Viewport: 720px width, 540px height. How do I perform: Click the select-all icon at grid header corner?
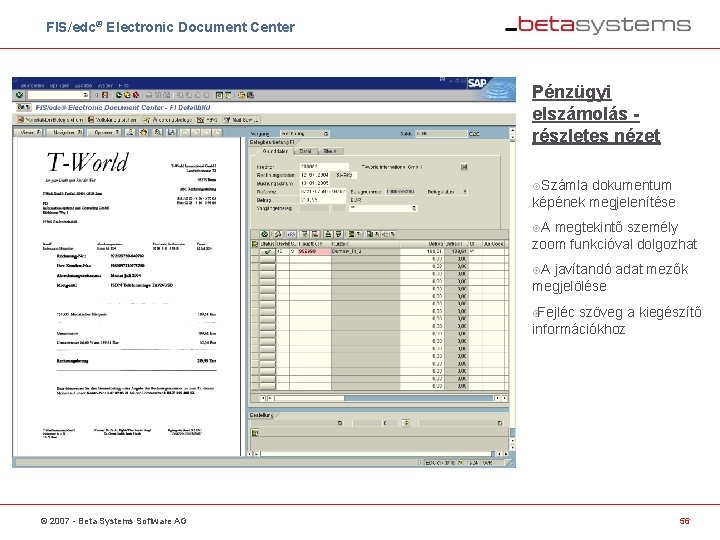[255, 244]
